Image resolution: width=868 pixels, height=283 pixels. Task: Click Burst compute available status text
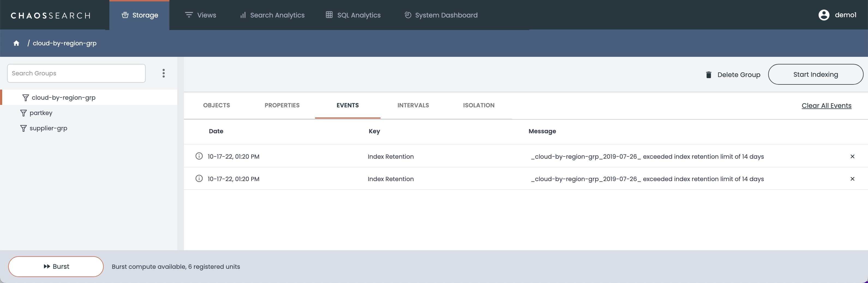pyautogui.click(x=176, y=266)
